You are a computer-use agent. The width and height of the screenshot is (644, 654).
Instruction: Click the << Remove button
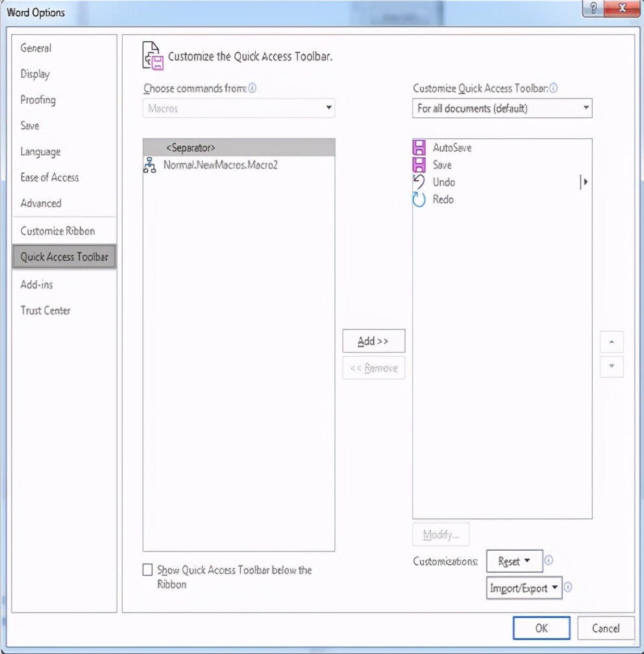(373, 368)
